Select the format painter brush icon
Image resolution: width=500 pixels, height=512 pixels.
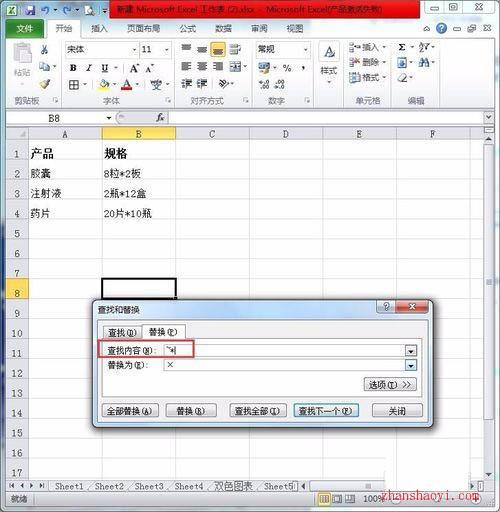click(45, 84)
